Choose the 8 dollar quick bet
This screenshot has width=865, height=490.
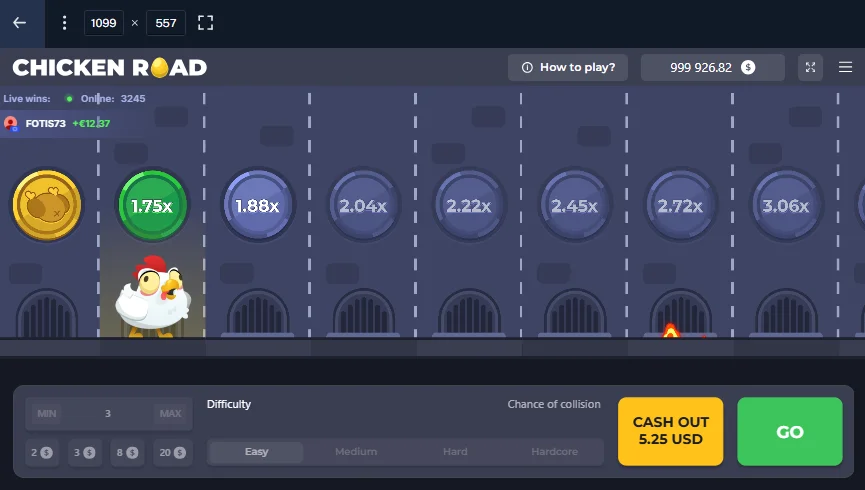pyautogui.click(x=127, y=452)
